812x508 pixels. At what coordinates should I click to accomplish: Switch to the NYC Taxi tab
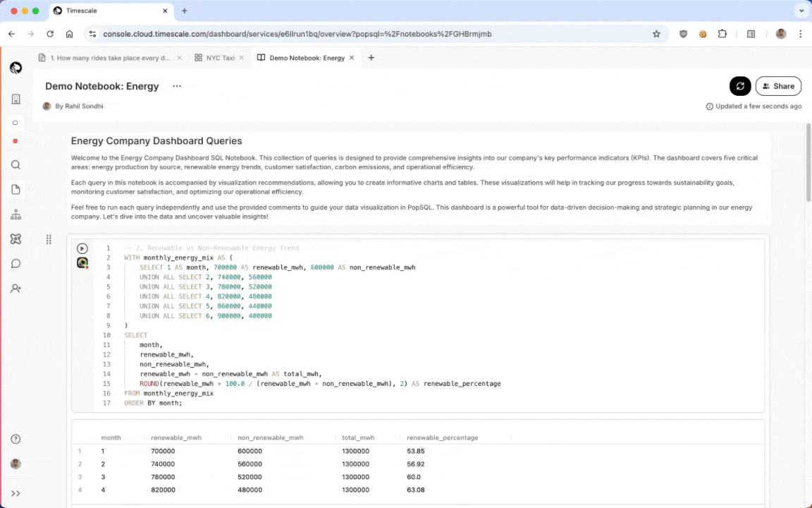point(220,58)
